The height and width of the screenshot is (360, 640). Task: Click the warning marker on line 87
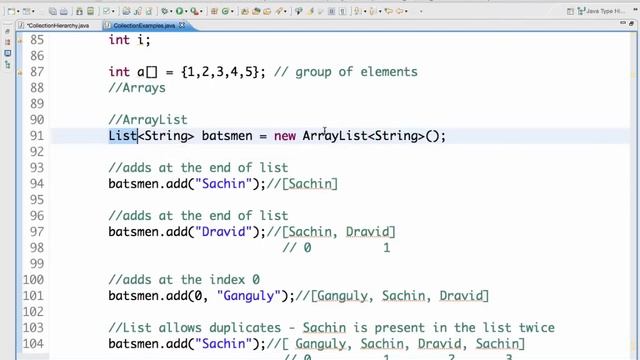pyautogui.click(x=20, y=73)
